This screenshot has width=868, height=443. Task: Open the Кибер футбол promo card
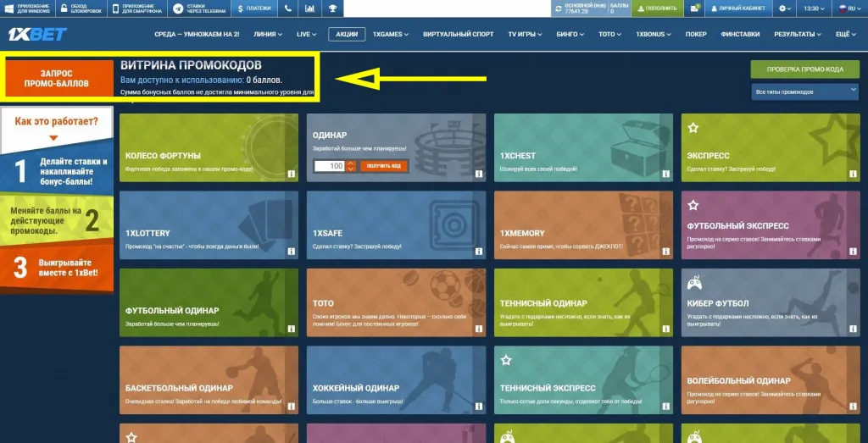point(771,302)
